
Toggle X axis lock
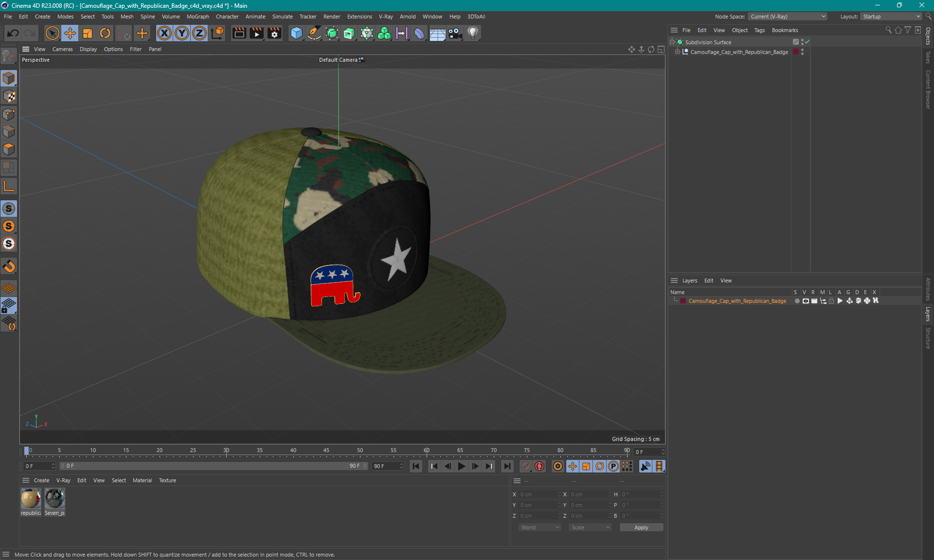pos(164,33)
